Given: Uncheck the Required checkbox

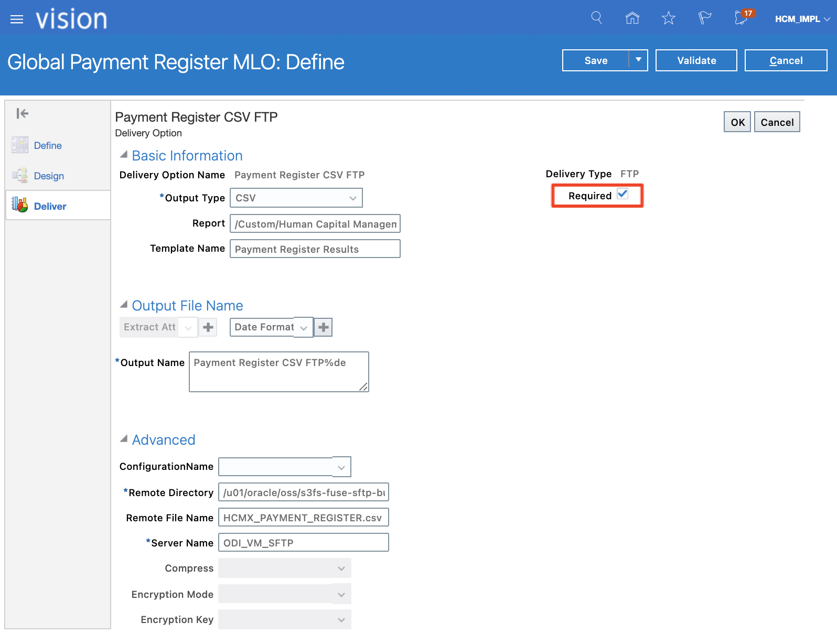Looking at the screenshot, I should click(623, 194).
